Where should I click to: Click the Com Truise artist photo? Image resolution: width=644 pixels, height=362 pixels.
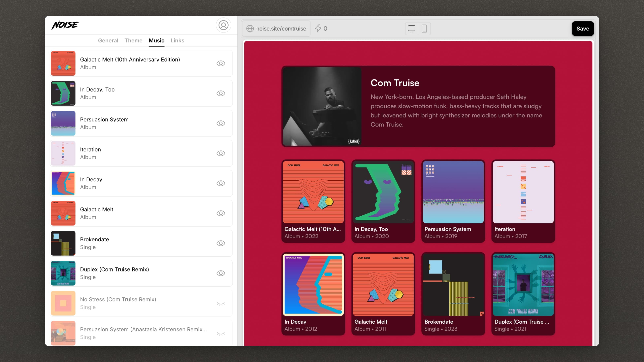coord(322,106)
